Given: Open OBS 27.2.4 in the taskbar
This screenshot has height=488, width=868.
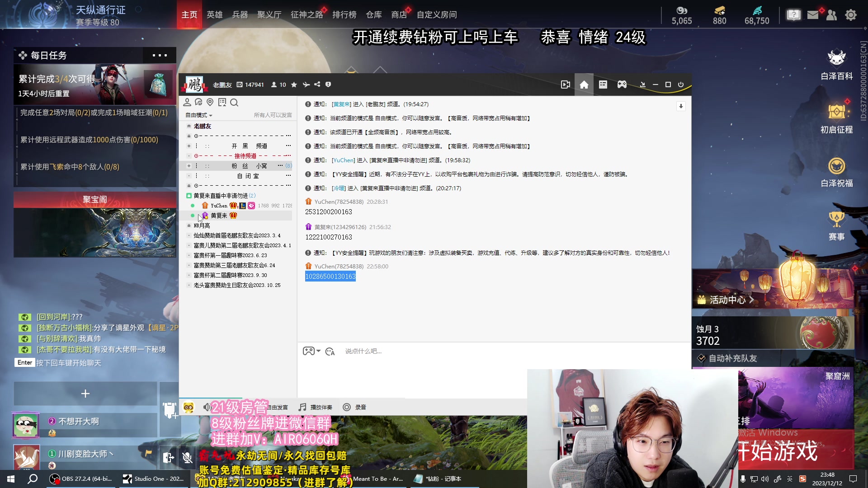Looking at the screenshot, I should [x=81, y=479].
